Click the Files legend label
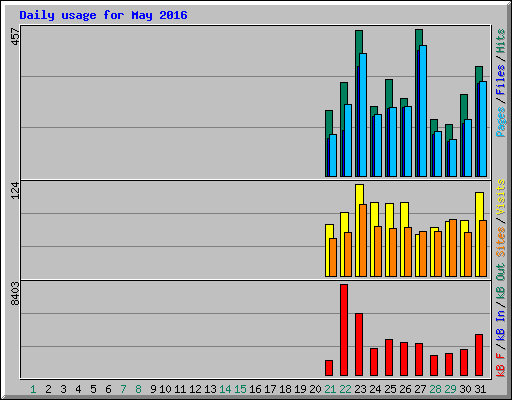Viewport: 512px width, 400px height. [x=501, y=80]
